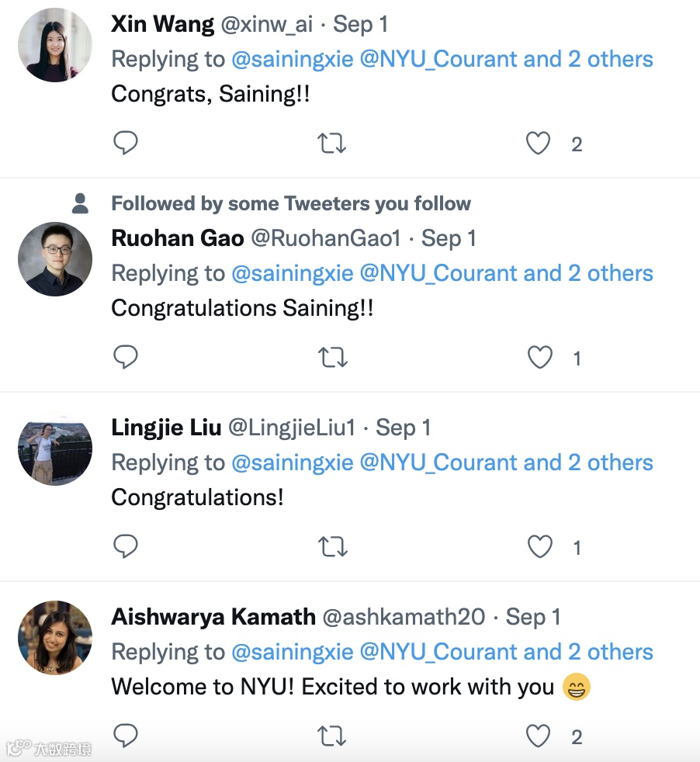The width and height of the screenshot is (700, 762).
Task: Like Ruohan Gao's congratulations tweet
Action: coord(539,358)
